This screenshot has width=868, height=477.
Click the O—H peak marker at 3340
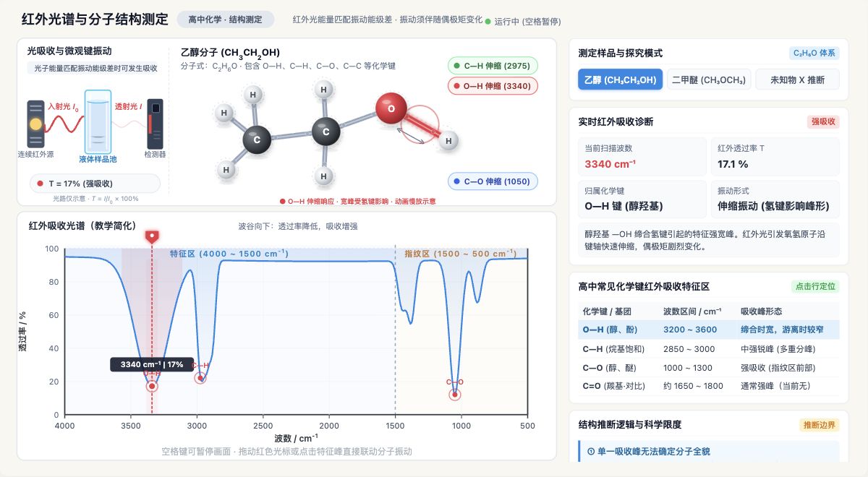click(x=152, y=386)
